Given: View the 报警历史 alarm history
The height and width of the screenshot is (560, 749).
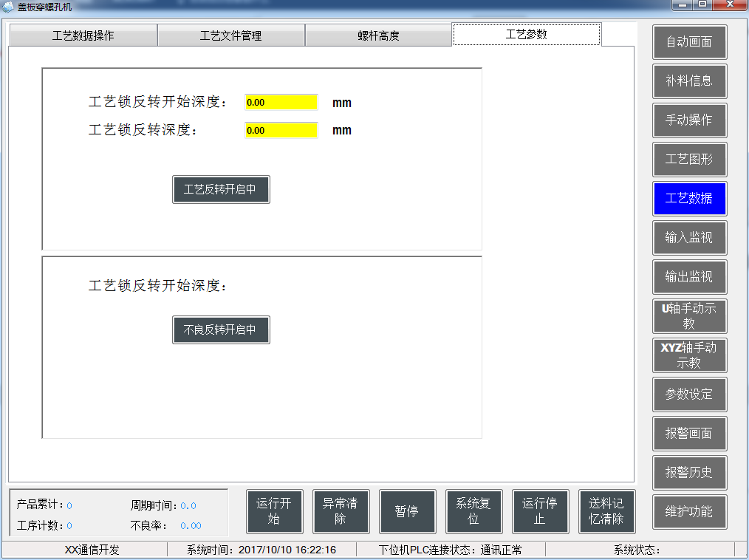Looking at the screenshot, I should [689, 473].
